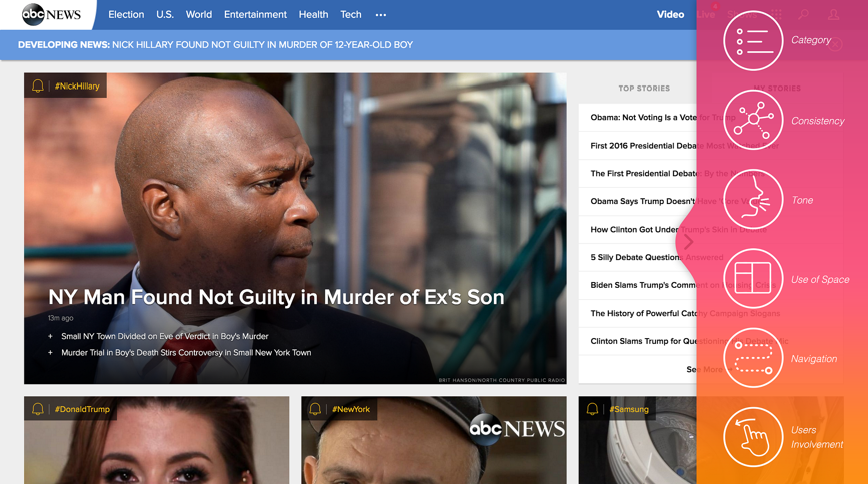Viewport: 868px width, 484px height.
Task: Expand 'Small NY Town Divided' related story
Action: tap(50, 336)
